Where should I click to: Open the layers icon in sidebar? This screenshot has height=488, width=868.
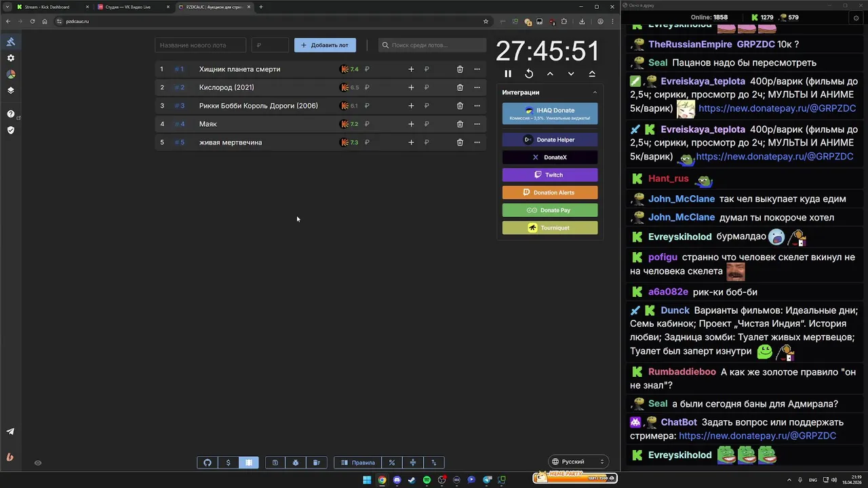click(x=11, y=90)
